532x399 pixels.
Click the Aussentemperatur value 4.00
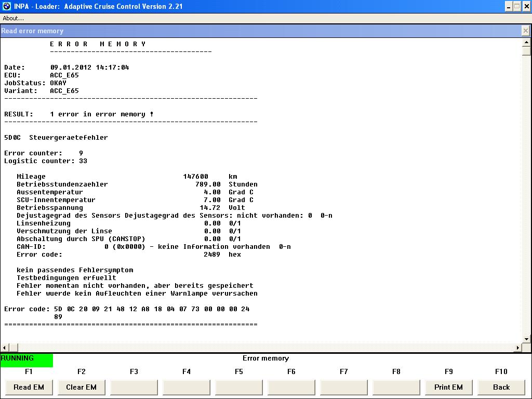(x=212, y=192)
